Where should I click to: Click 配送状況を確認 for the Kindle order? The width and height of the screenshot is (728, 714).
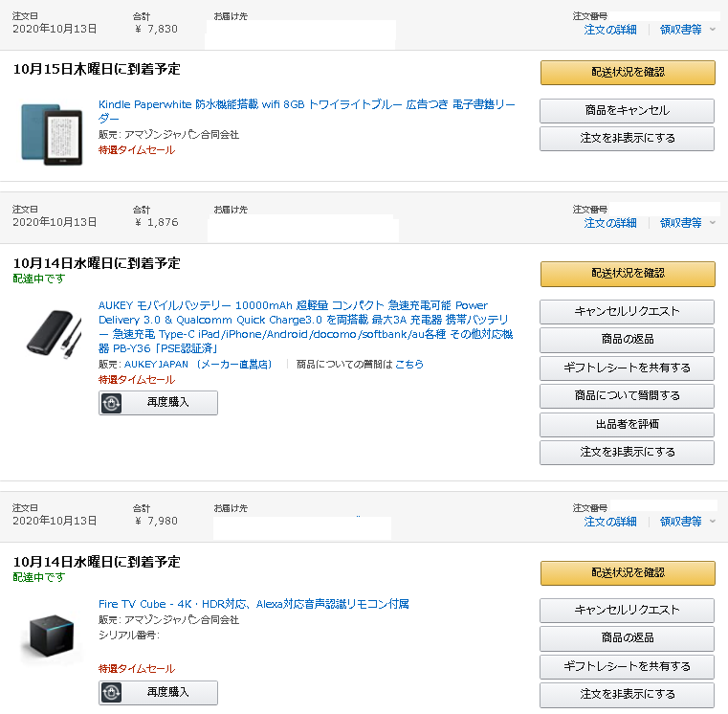point(628,73)
